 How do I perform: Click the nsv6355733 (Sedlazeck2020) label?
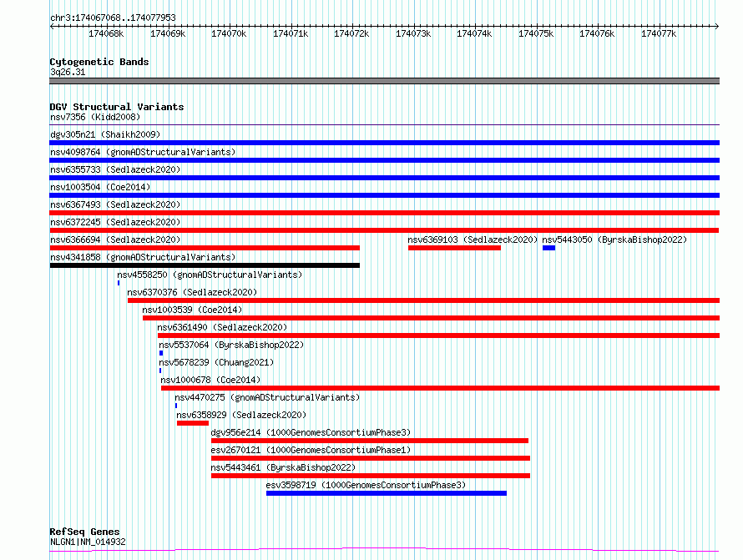click(x=115, y=169)
